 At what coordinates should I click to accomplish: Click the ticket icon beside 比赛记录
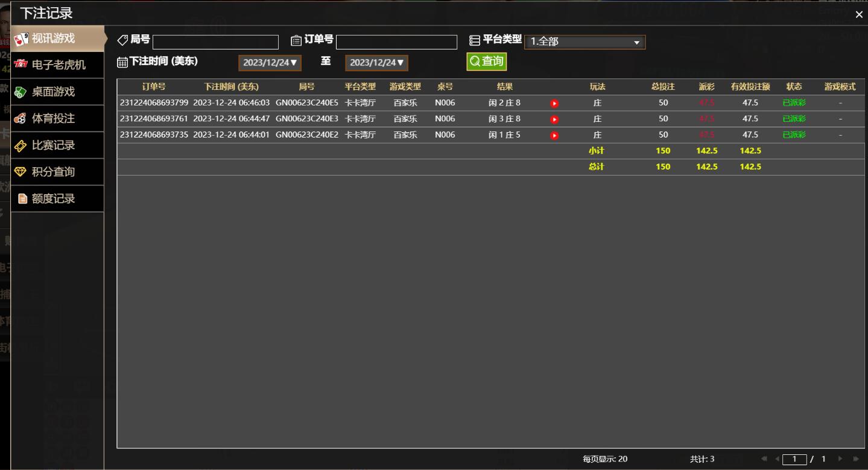coord(21,145)
